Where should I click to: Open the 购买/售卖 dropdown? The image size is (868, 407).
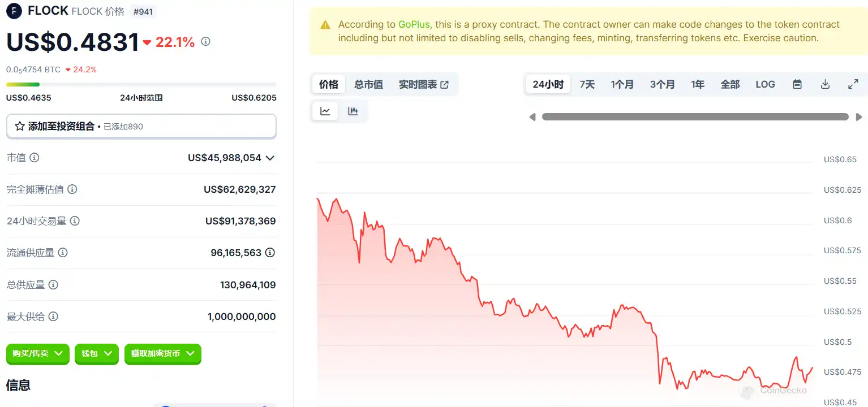(x=37, y=353)
